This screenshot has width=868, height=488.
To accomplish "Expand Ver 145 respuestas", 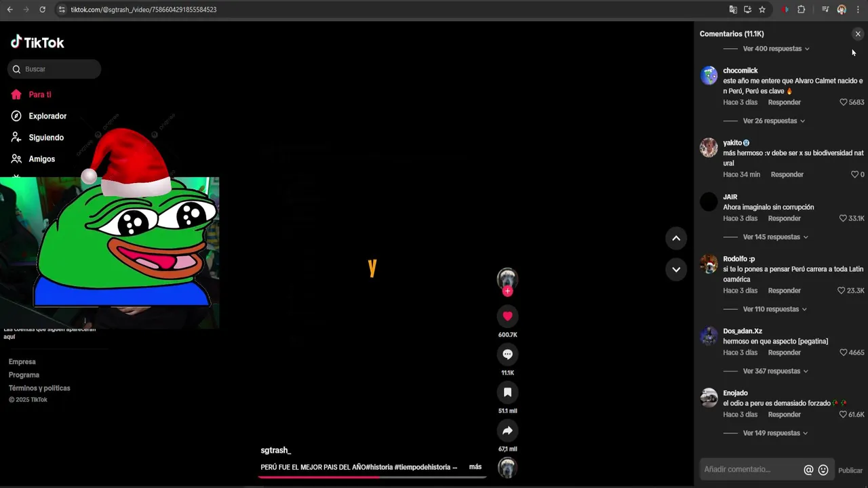I will point(776,237).
